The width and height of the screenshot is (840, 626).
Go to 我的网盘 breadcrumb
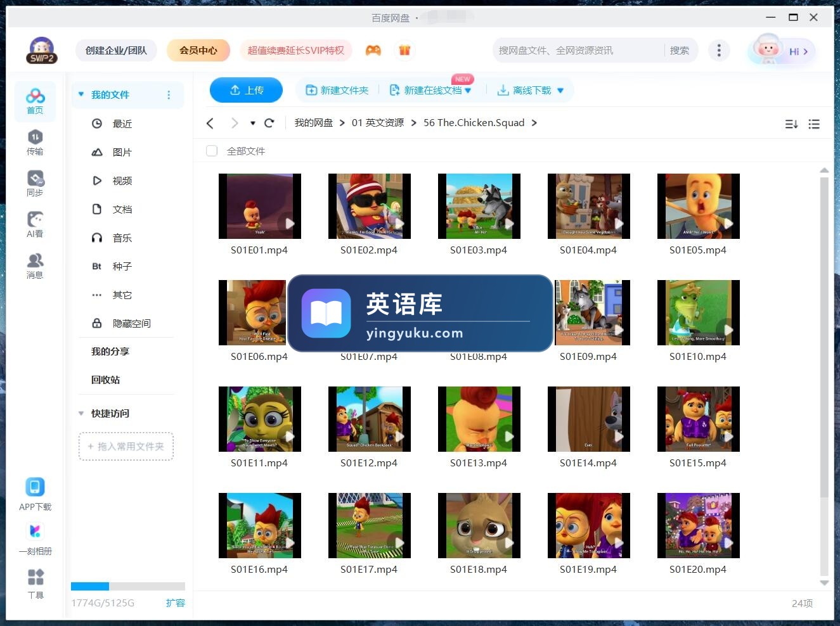[x=313, y=123]
